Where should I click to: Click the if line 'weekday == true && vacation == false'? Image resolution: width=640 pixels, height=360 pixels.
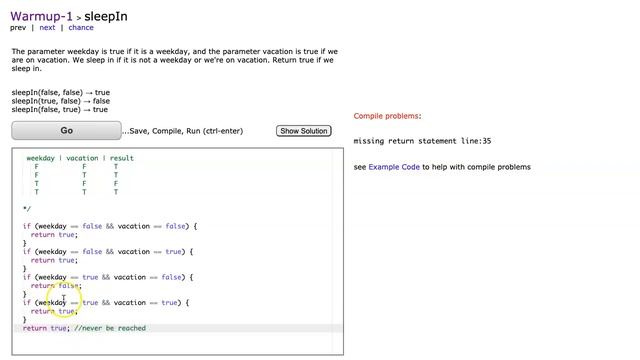[108, 277]
